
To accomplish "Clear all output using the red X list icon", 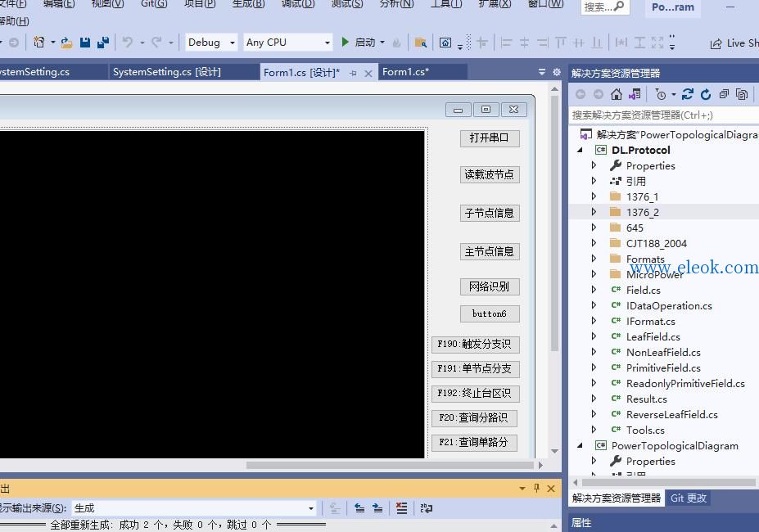I will pos(401,507).
